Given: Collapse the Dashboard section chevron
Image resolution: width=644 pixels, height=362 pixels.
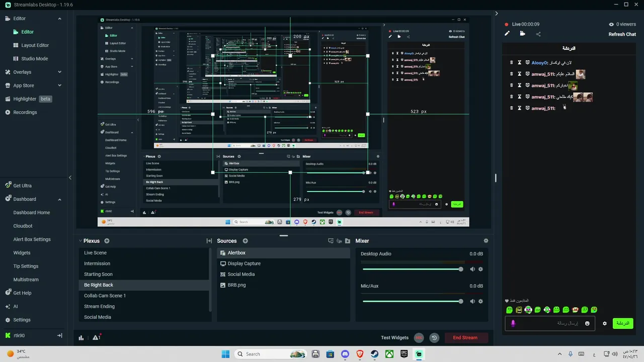Looking at the screenshot, I should tap(59, 199).
